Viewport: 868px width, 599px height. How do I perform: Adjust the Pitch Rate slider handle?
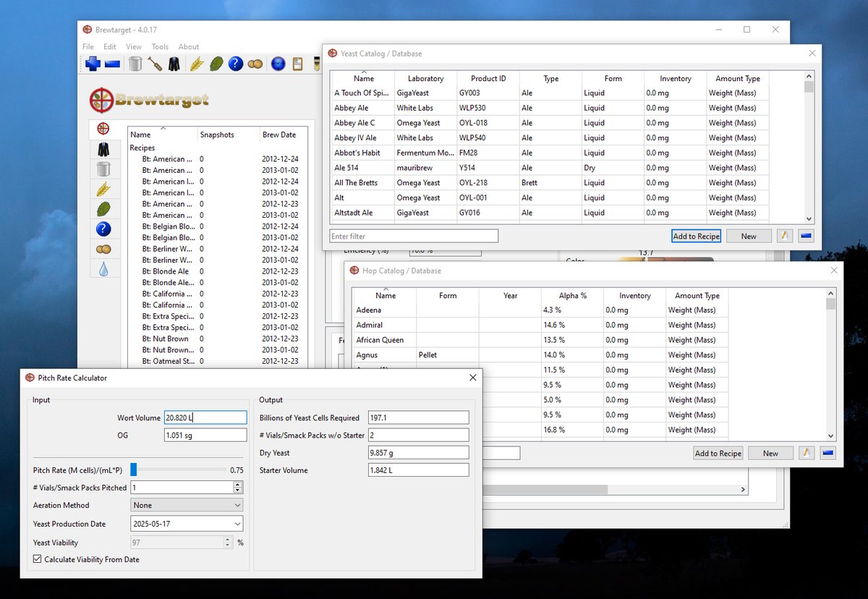point(134,470)
